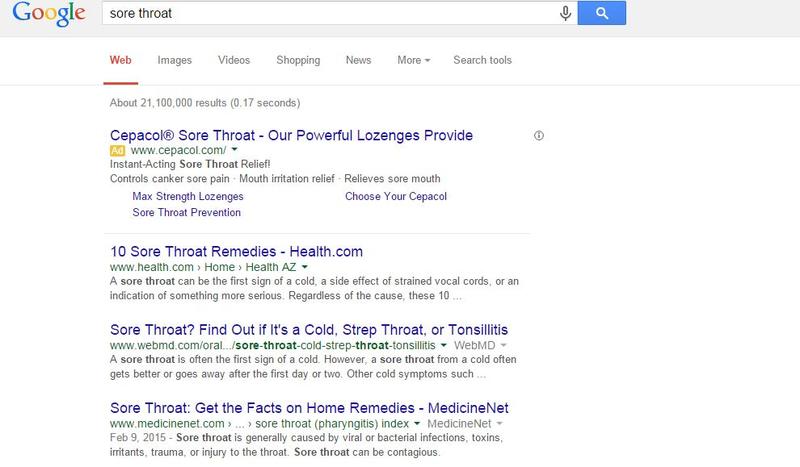This screenshot has width=800, height=467.
Task: Open the Cepacol Sore Throat ad title
Action: [x=291, y=135]
